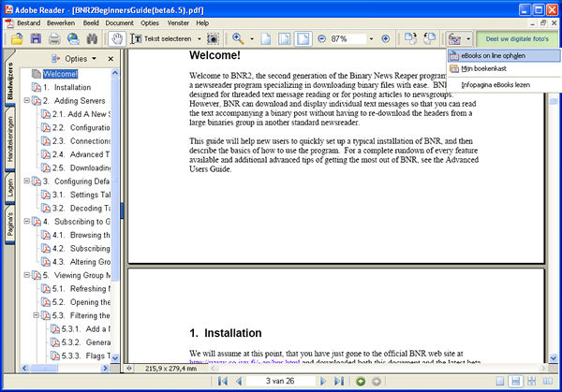Viewport: 562px width, 392px height.
Task: Switch to the Pagina's side tab
Action: point(9,225)
